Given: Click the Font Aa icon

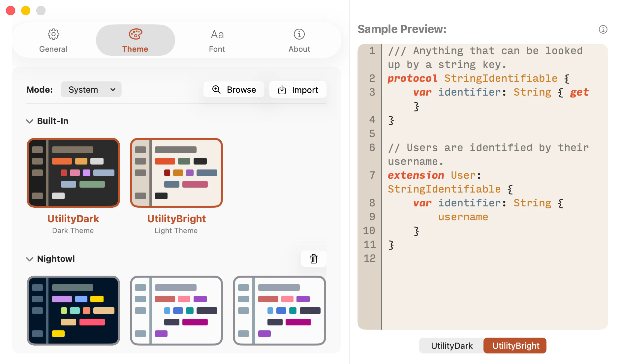Looking at the screenshot, I should coord(217,34).
